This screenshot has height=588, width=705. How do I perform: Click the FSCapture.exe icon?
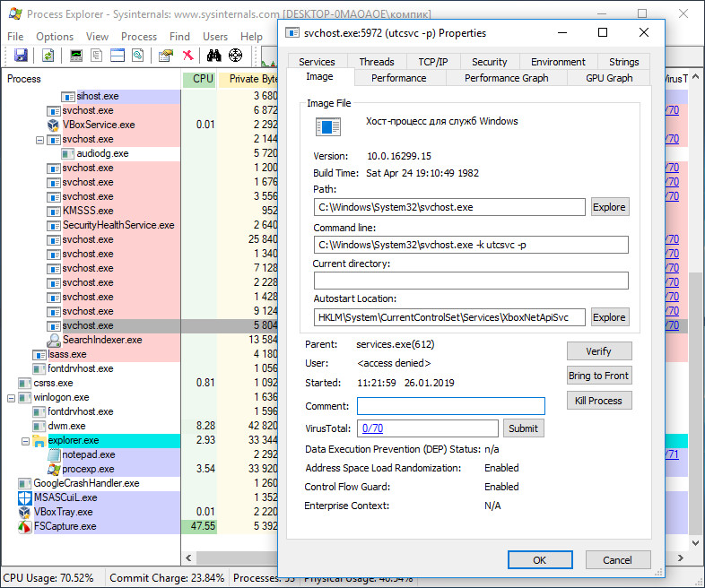pos(25,526)
